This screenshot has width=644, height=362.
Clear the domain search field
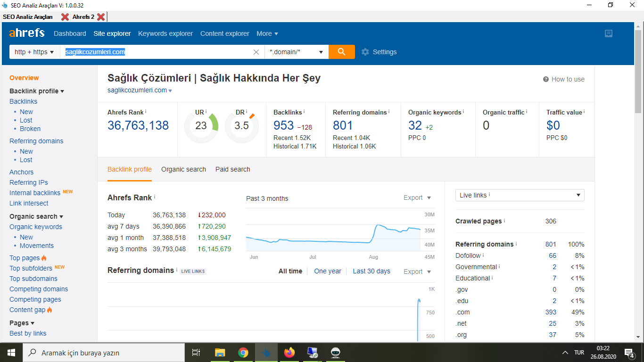256,52
